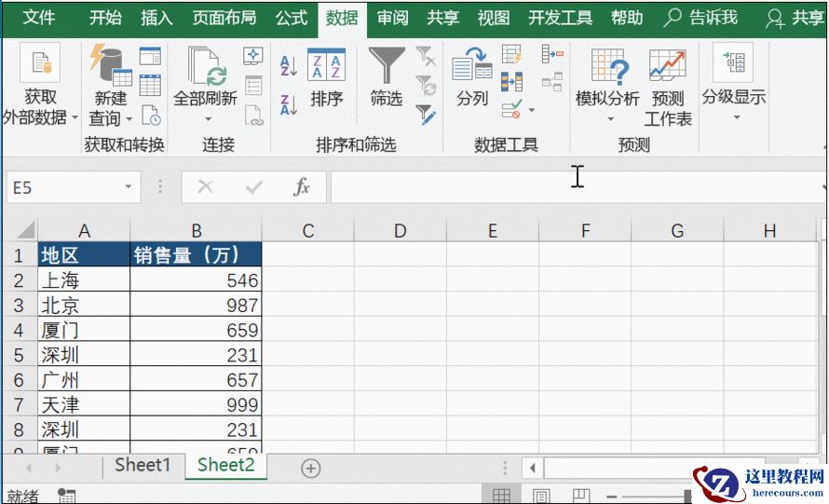This screenshot has width=829, height=504.
Task: Sort ascending A to Z
Action: pyautogui.click(x=288, y=66)
